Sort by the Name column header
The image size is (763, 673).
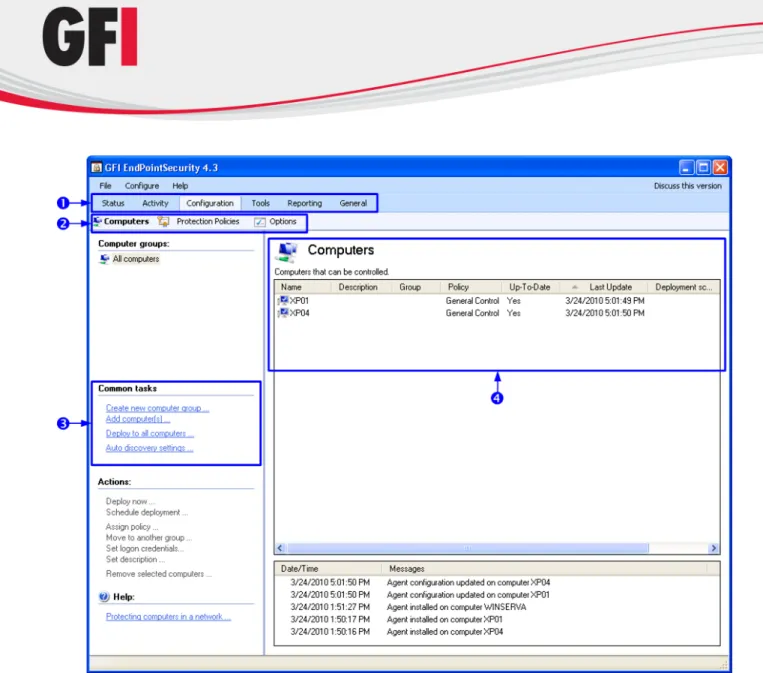pyautogui.click(x=303, y=287)
